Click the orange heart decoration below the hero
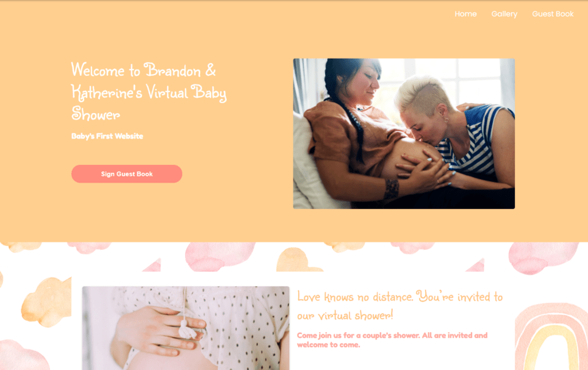588x370 pixels. pyautogui.click(x=297, y=260)
